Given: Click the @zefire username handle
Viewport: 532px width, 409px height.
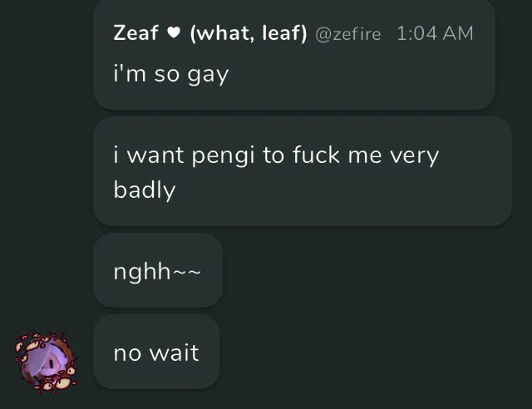Looking at the screenshot, I should pos(348,34).
